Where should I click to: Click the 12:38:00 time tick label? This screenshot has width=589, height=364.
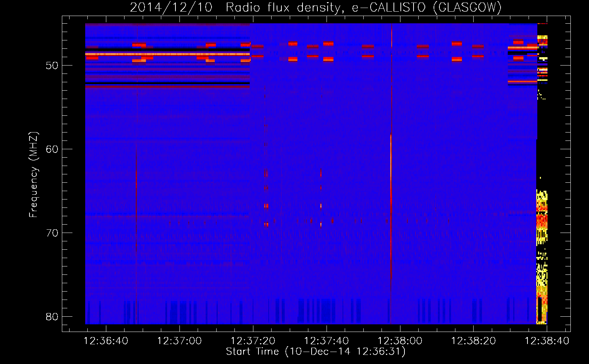point(400,341)
